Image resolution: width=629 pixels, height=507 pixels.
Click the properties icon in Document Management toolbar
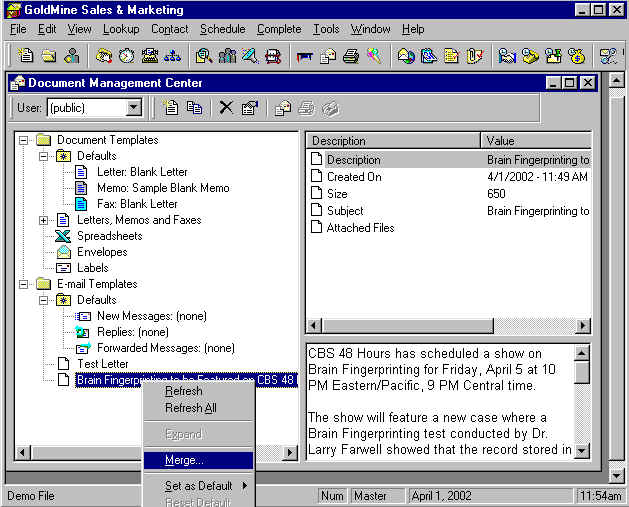point(250,108)
